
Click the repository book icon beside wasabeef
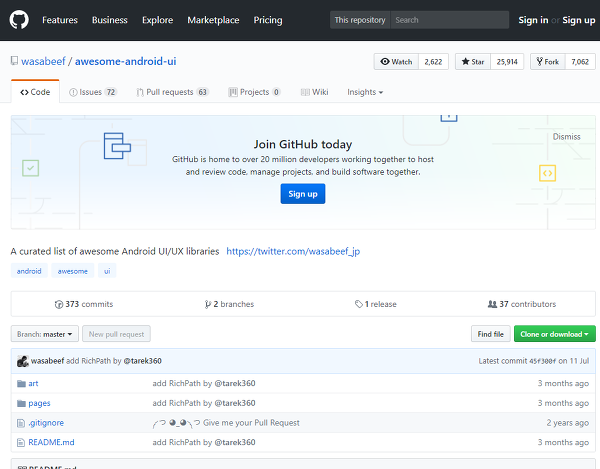14,61
